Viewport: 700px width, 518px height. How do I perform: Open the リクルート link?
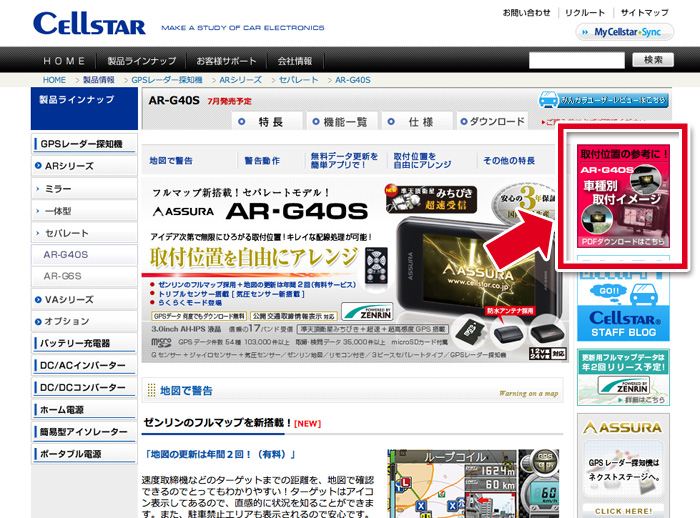585,13
